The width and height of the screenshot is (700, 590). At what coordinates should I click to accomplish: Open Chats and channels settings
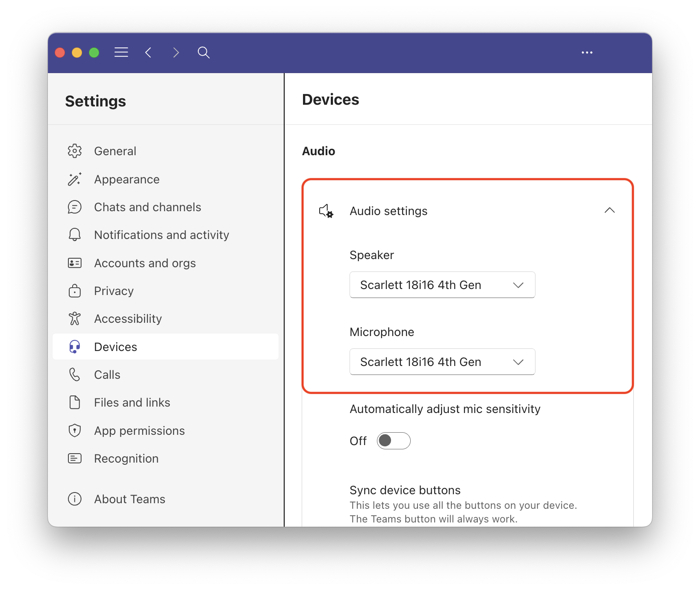(x=166, y=207)
